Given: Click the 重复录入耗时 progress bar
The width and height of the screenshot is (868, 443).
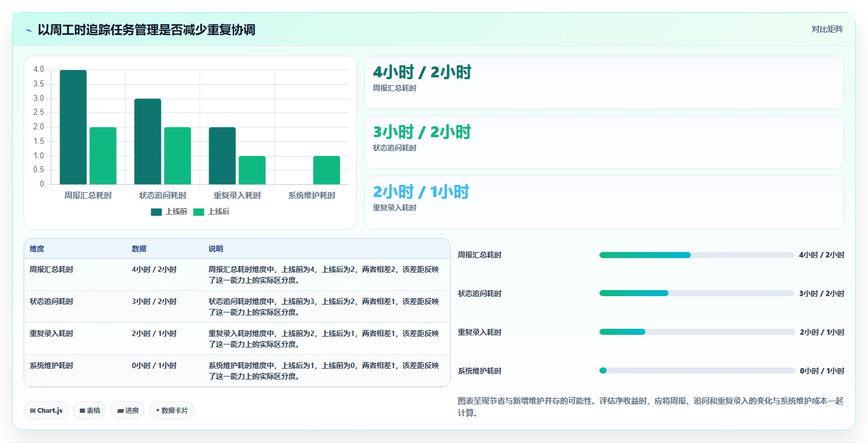Looking at the screenshot, I should (x=697, y=332).
